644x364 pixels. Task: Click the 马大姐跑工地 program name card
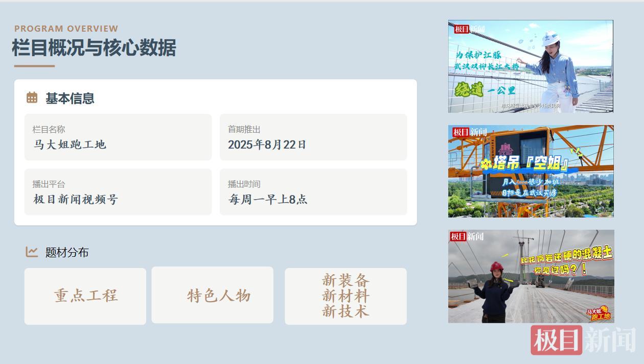click(118, 137)
